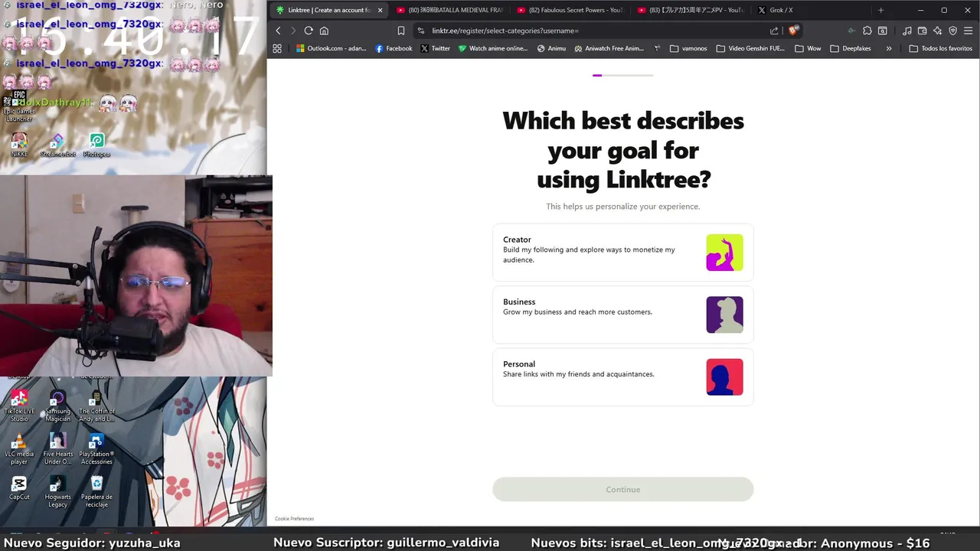Open the browser hamburger menu
The image size is (980, 551).
click(x=969, y=31)
